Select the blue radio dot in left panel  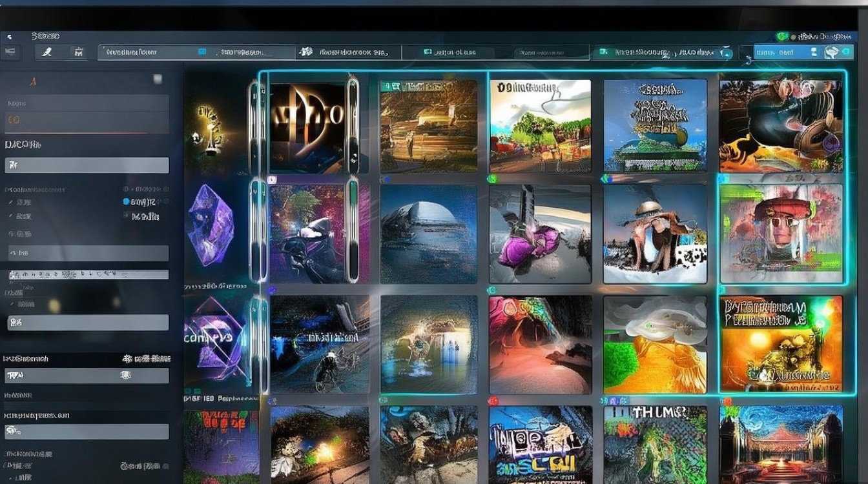(x=126, y=202)
